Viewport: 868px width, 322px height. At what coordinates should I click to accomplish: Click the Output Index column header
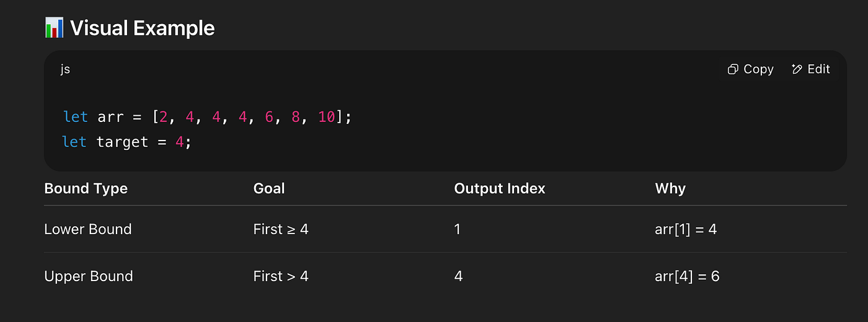click(500, 188)
